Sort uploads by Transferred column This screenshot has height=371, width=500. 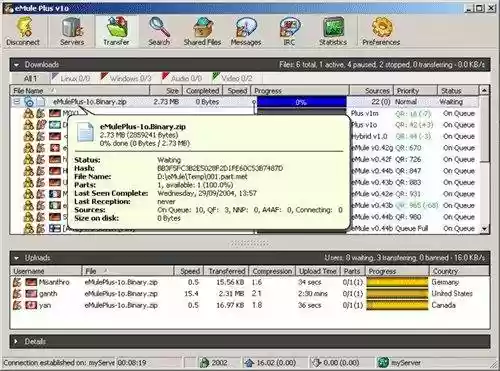(x=226, y=271)
